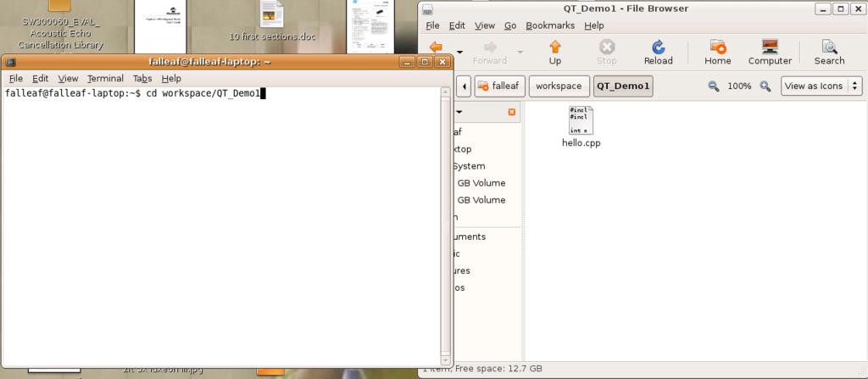Go Up one folder level
This screenshot has width=868, height=379.
click(x=554, y=52)
